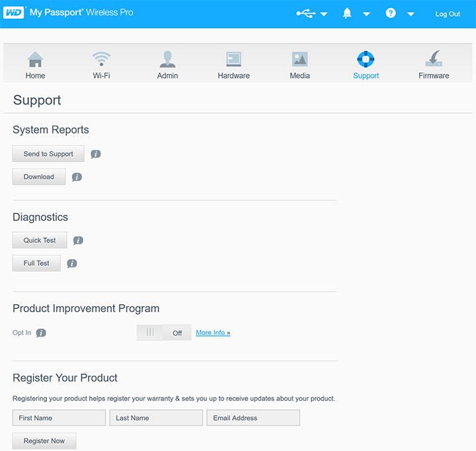Toggle Product Improvement Program opt-in switch
The image size is (476, 451).
click(x=163, y=333)
